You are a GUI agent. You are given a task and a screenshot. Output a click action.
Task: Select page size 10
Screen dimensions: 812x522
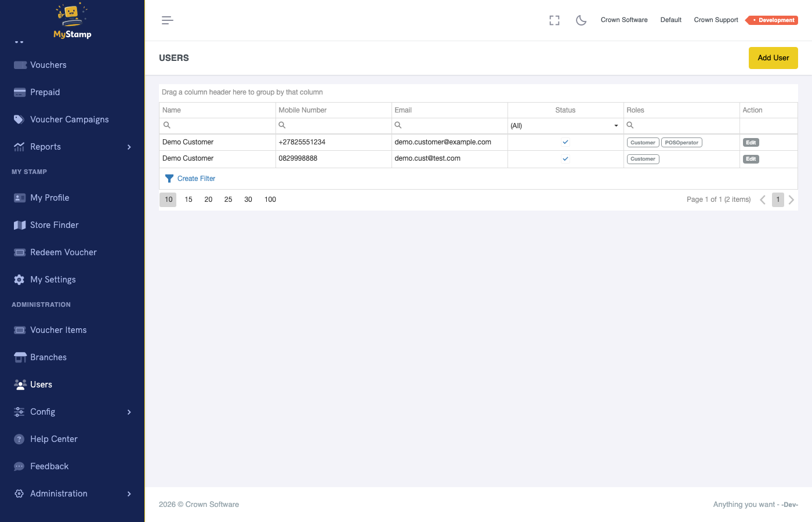pos(168,200)
